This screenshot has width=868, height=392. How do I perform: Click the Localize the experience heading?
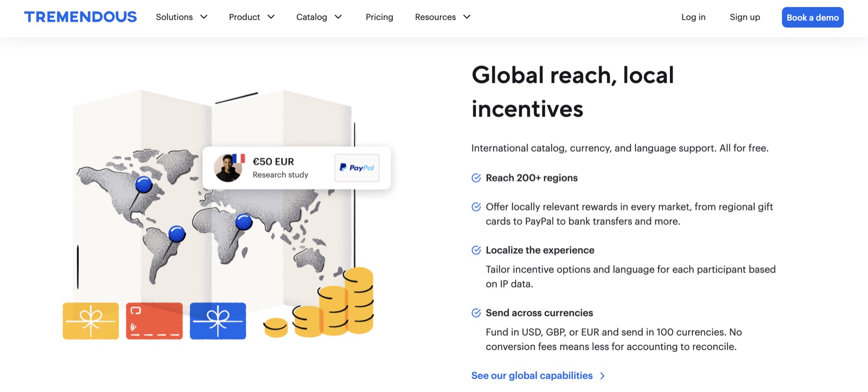540,250
